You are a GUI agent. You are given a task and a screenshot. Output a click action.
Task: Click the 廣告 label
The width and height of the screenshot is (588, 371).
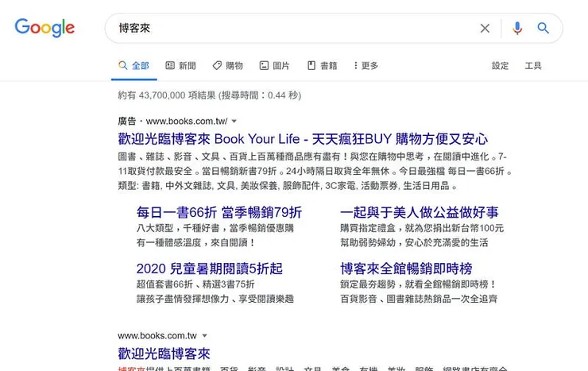point(127,121)
